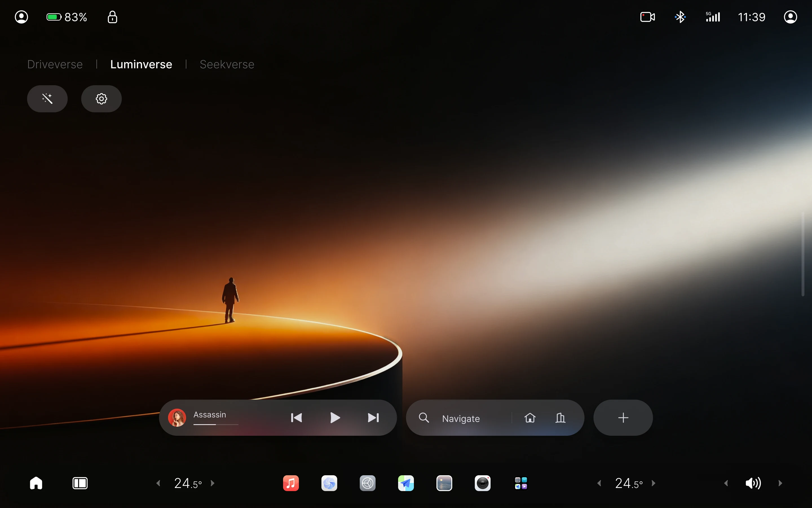Viewport: 812px width, 508px height.
Task: Decrease left climate temperature
Action: click(158, 483)
